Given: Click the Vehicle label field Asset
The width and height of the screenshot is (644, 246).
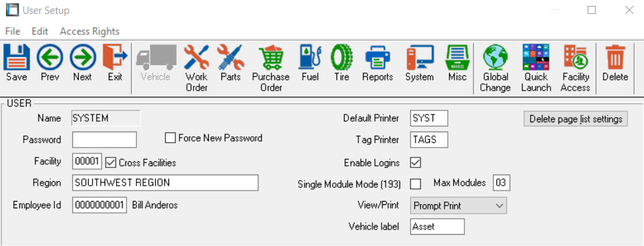Looking at the screenshot, I should point(437,226).
